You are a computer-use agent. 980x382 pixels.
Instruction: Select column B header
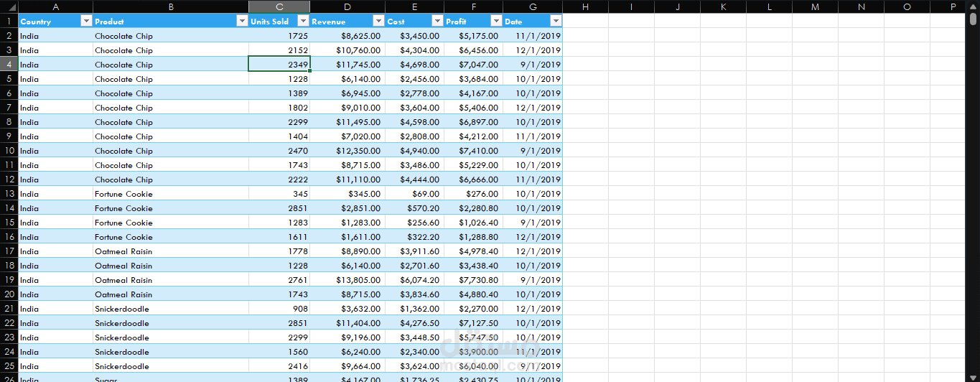click(171, 6)
